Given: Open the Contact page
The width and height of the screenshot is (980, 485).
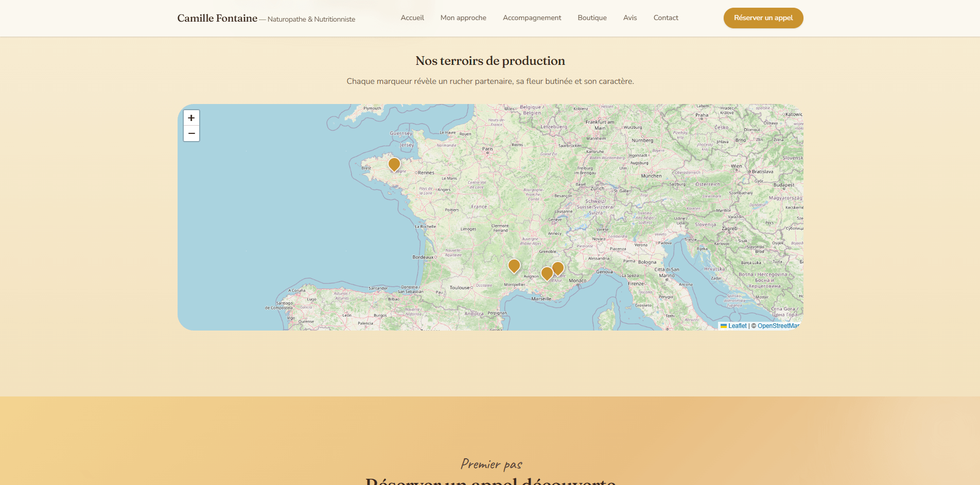Looking at the screenshot, I should (x=666, y=18).
